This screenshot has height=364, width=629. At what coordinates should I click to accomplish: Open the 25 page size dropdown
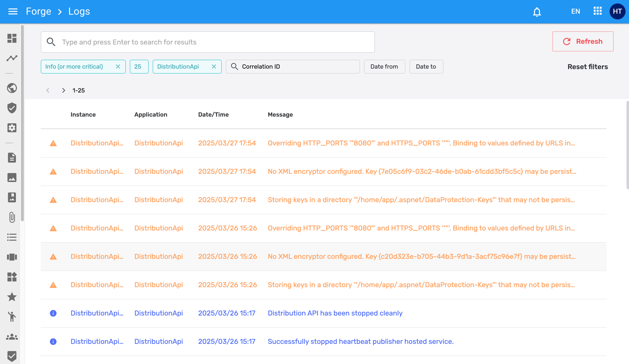[139, 67]
